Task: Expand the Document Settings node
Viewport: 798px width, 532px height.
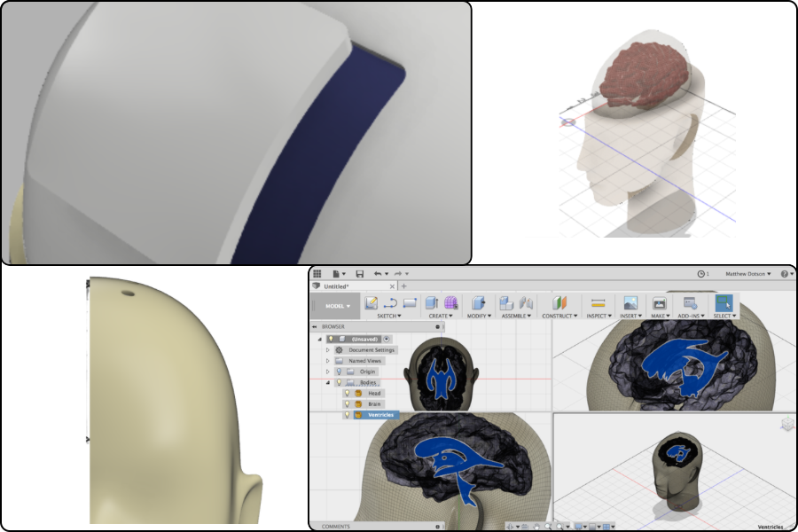Action: click(x=328, y=350)
